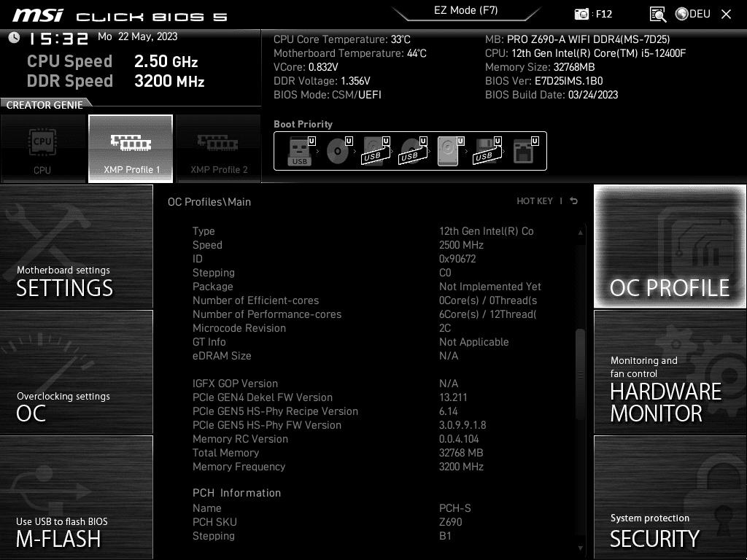Click the scrollbar down arrow
747x560 pixels.
point(580,548)
